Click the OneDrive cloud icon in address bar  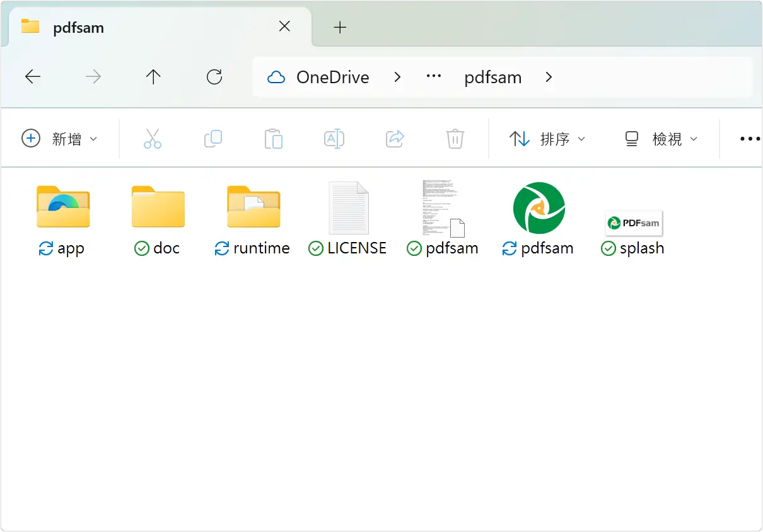(x=276, y=78)
